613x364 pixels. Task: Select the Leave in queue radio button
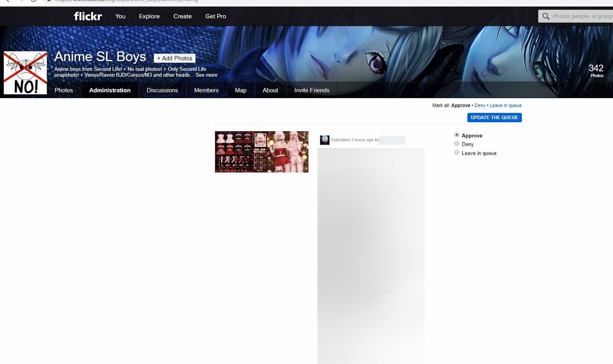[457, 152]
